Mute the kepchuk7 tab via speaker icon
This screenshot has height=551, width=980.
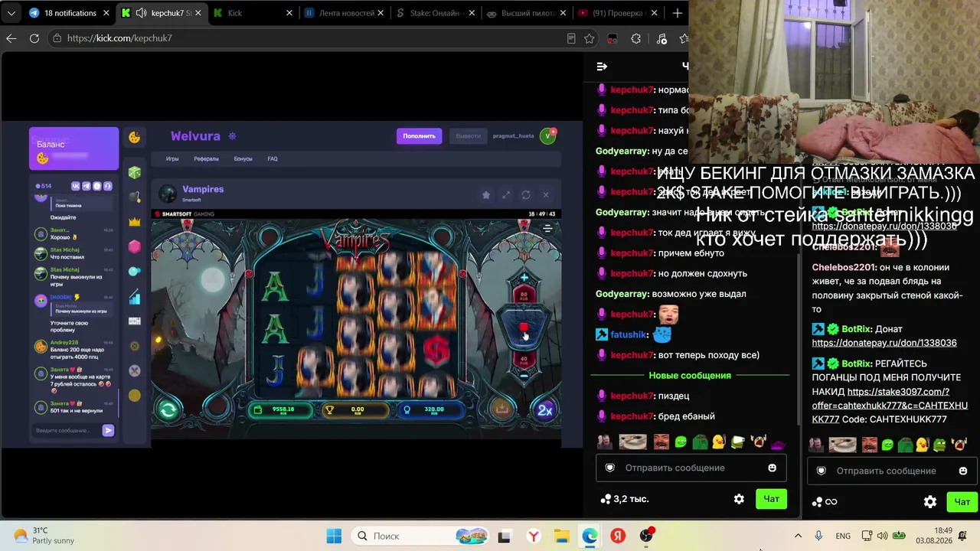142,13
